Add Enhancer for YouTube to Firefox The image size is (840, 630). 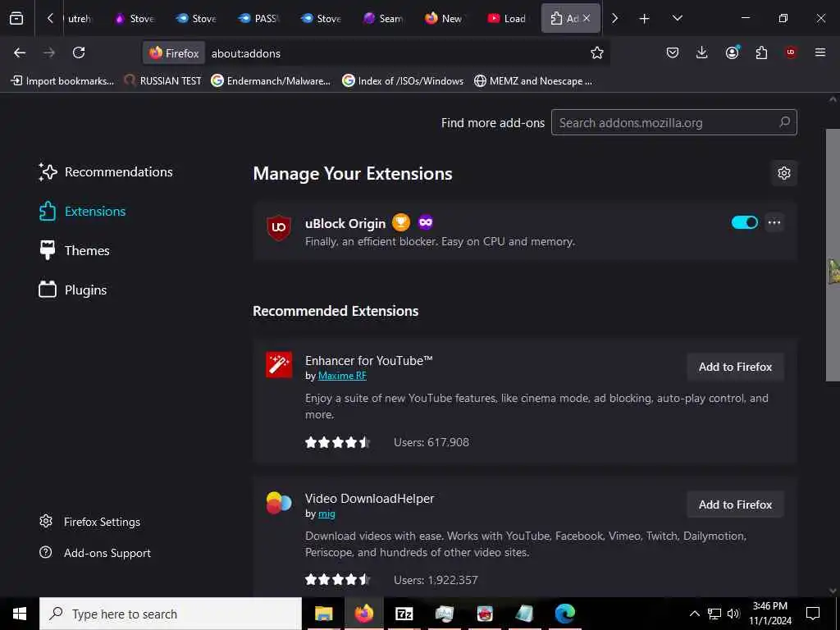735,367
